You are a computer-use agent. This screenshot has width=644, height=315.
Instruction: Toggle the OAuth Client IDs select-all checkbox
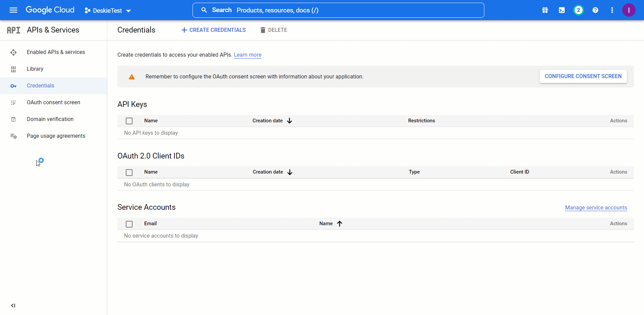(x=129, y=172)
